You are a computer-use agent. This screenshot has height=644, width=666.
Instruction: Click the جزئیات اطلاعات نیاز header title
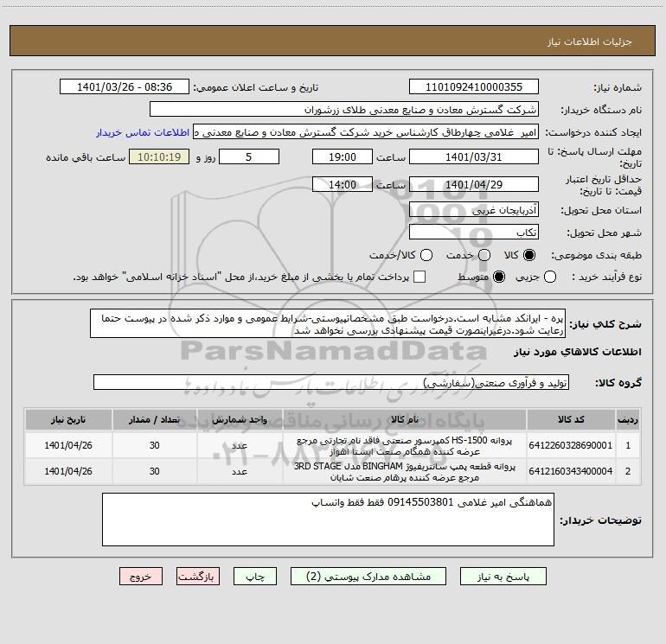(590, 41)
